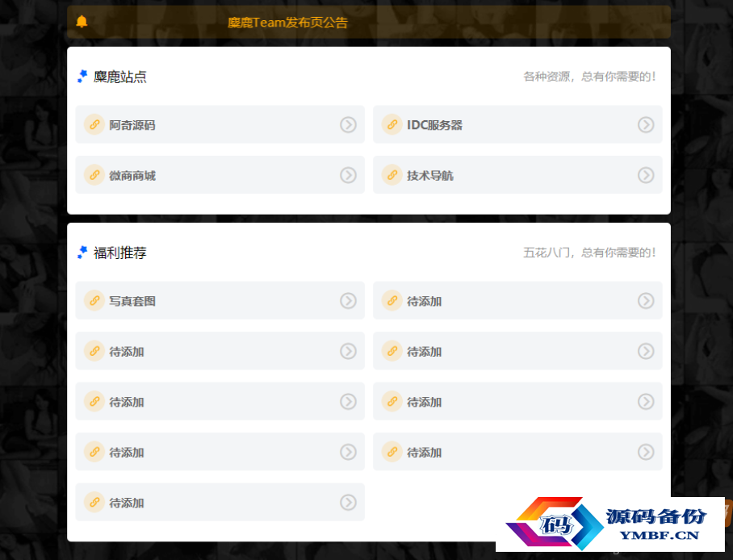Click the bell notification icon

82,22
